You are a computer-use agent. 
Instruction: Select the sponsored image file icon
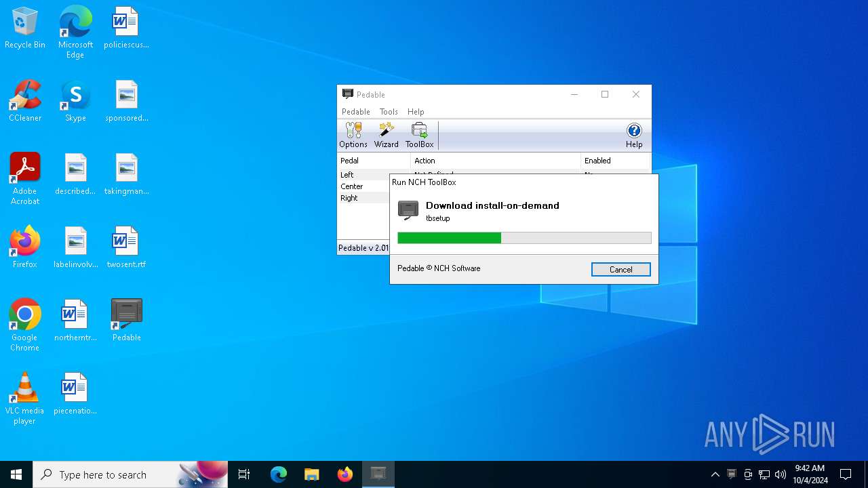coord(126,102)
